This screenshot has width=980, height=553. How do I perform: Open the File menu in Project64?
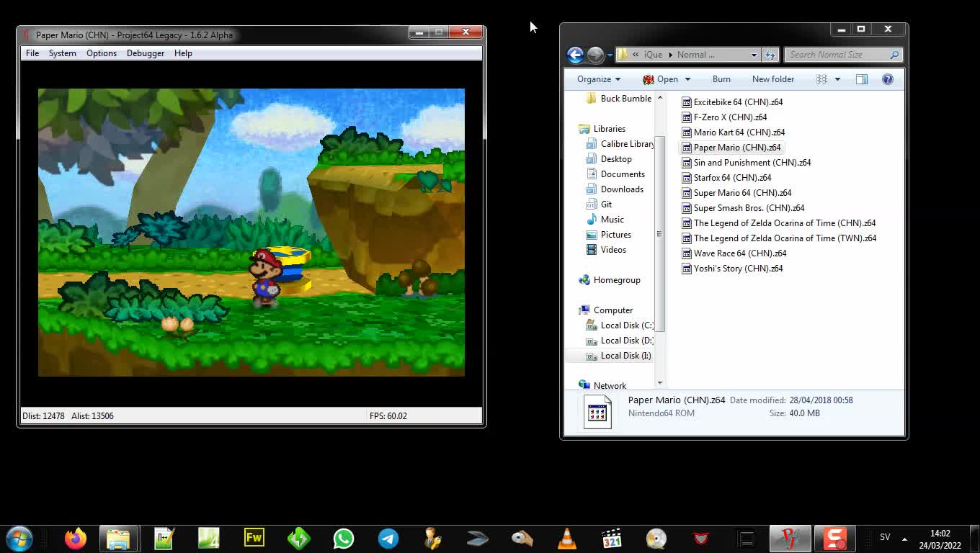pyautogui.click(x=32, y=53)
